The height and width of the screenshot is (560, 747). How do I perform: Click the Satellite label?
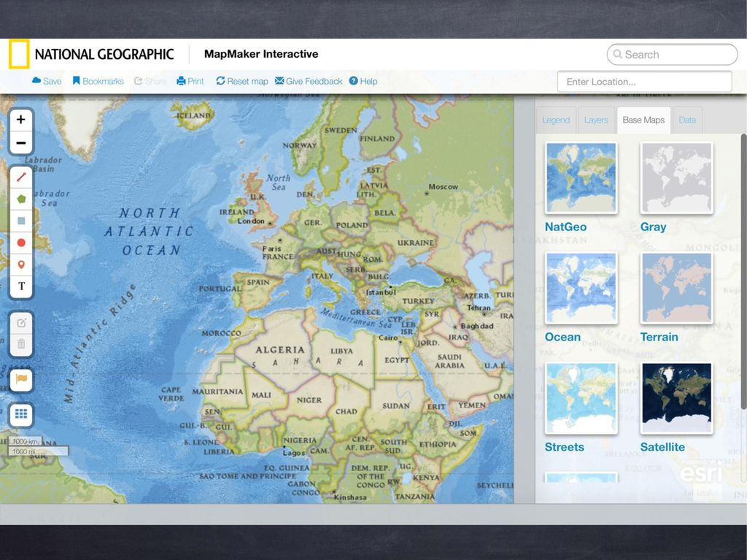tap(662, 447)
